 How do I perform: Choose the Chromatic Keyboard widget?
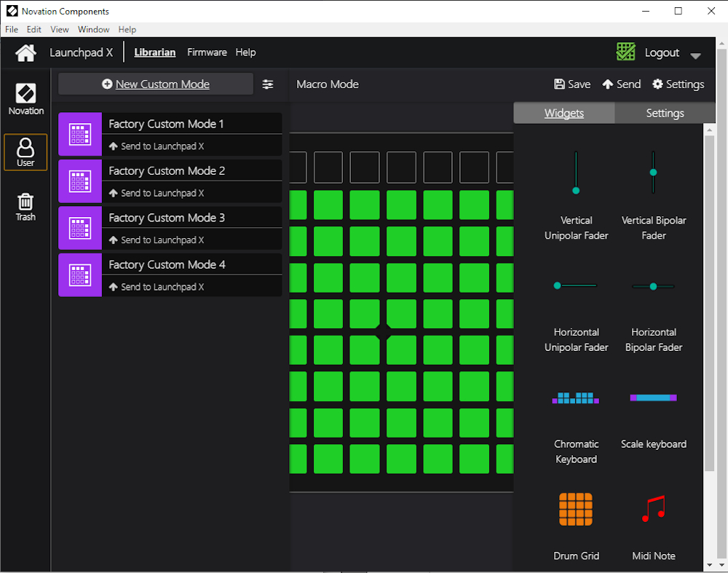click(576, 398)
